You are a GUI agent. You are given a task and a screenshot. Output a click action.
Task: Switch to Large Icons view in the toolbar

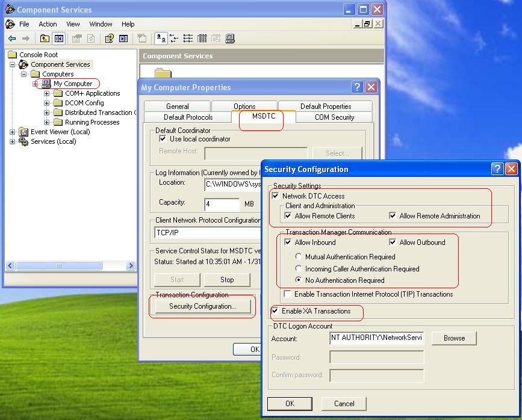(161, 39)
